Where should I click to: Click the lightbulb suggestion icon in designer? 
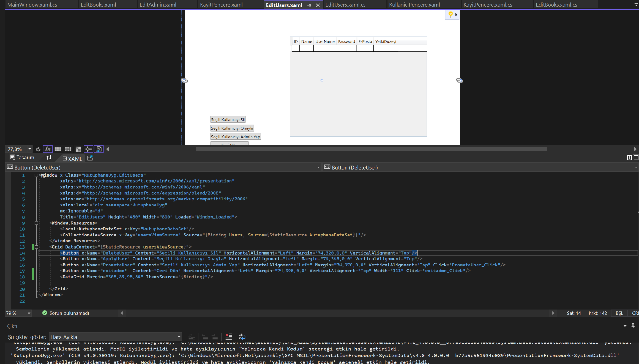[450, 15]
